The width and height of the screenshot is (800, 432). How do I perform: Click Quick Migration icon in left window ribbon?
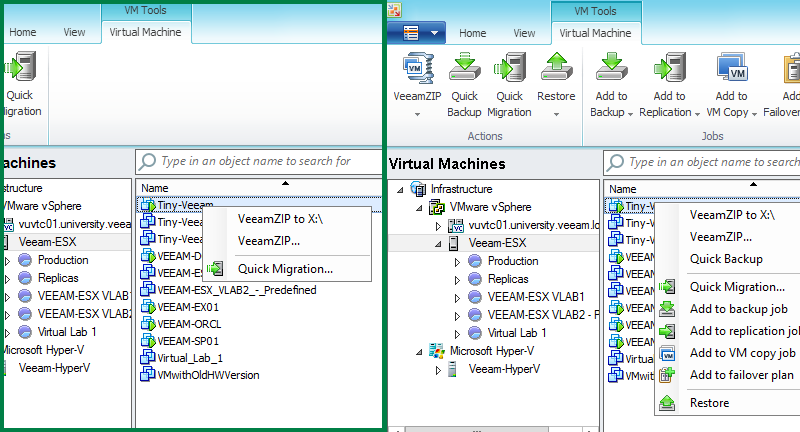(x=20, y=66)
